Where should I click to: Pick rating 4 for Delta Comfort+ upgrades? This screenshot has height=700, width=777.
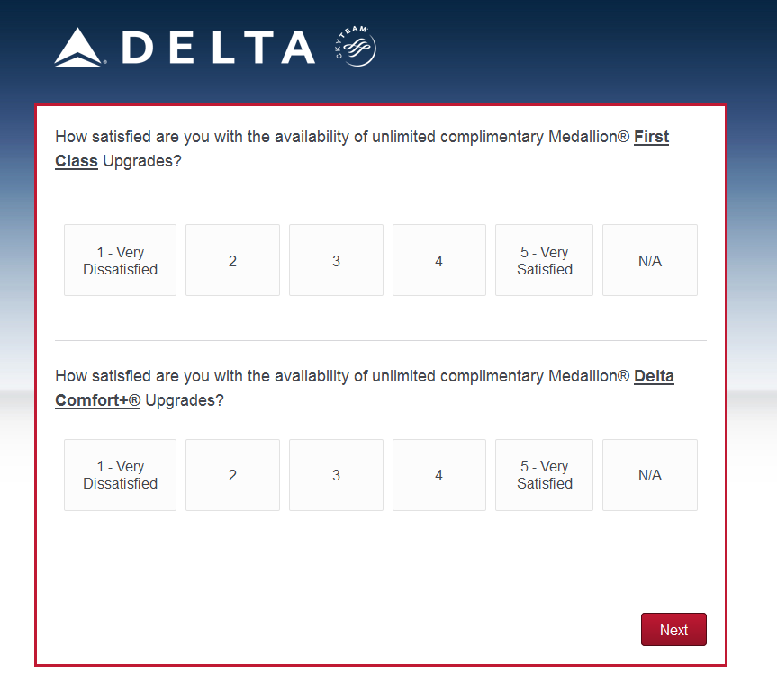click(438, 475)
